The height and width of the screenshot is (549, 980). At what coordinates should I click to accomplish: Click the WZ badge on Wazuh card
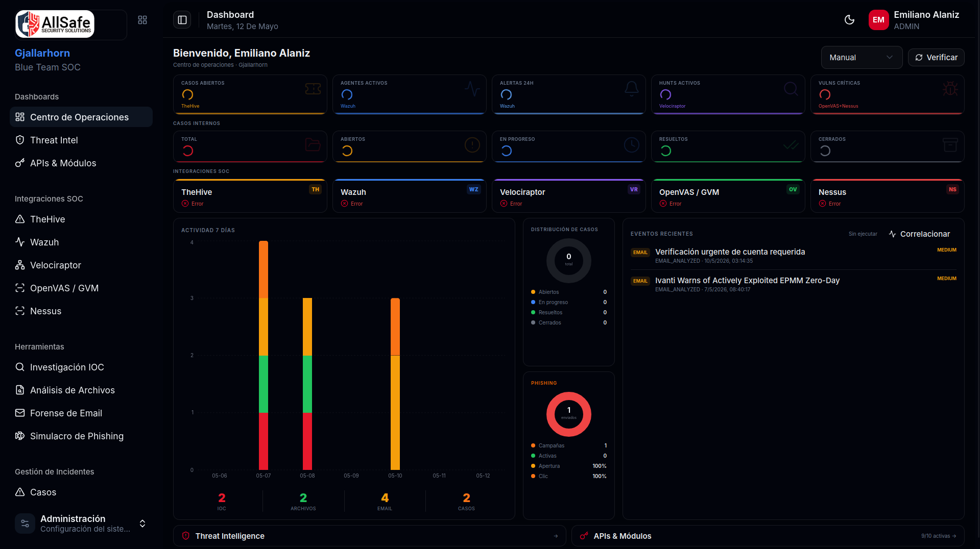click(x=474, y=189)
